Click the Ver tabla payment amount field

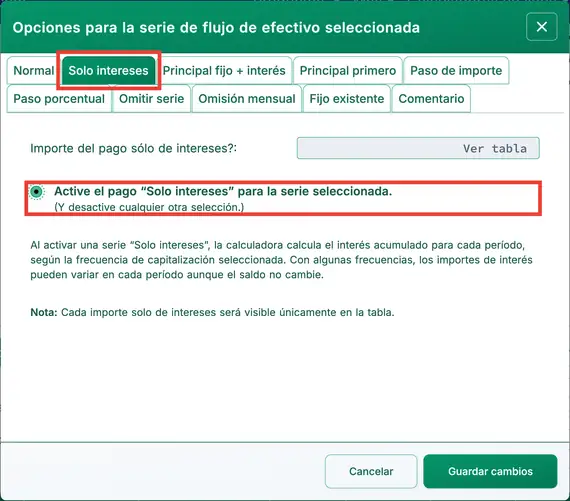[x=418, y=148]
